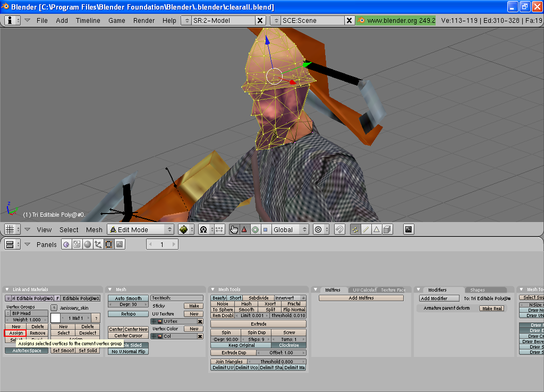Screen dimensions: 544x392
Task: Open the Scene context panel icon
Action: tap(120, 244)
